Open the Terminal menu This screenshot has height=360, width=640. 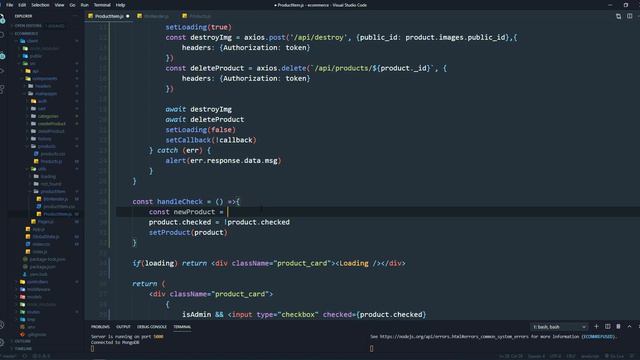(102, 5)
